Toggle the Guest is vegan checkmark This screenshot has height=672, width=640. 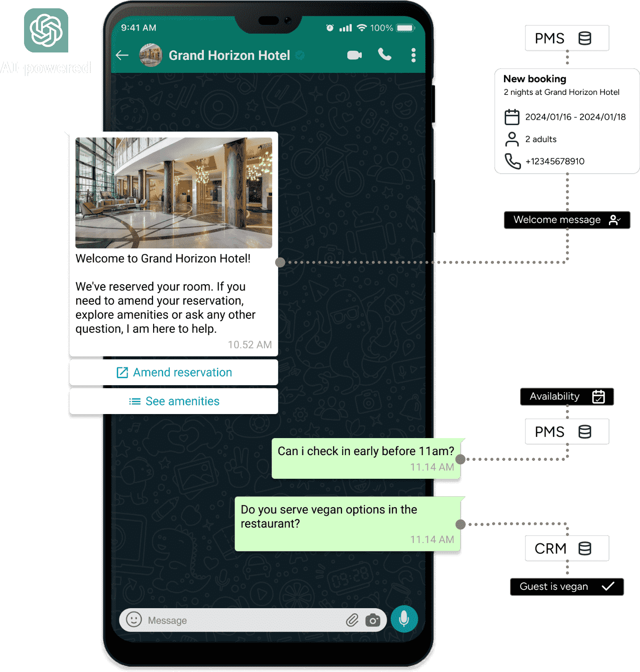(567, 586)
